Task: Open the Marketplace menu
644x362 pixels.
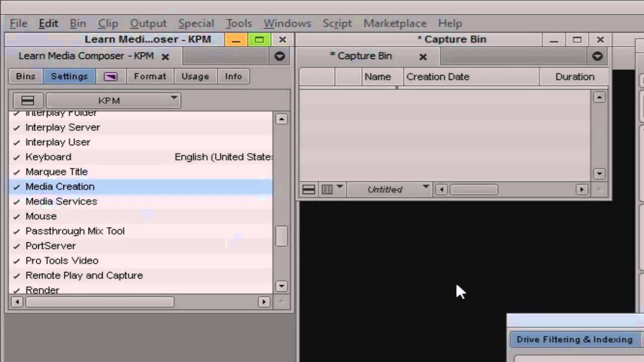Action: (395, 23)
